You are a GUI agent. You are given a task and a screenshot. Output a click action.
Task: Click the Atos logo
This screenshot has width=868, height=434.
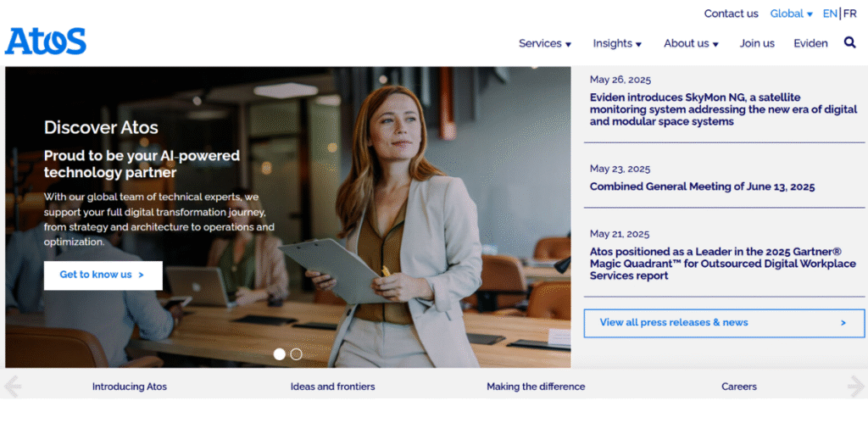(46, 41)
